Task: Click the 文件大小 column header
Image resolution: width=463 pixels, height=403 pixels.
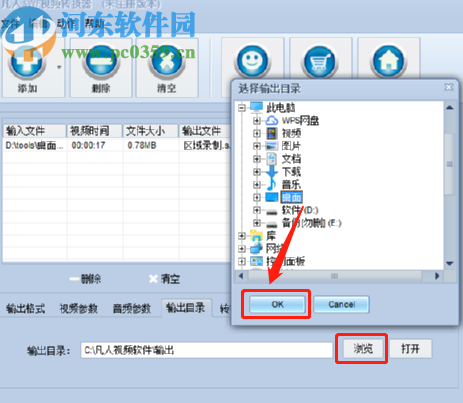Action: pyautogui.click(x=151, y=131)
